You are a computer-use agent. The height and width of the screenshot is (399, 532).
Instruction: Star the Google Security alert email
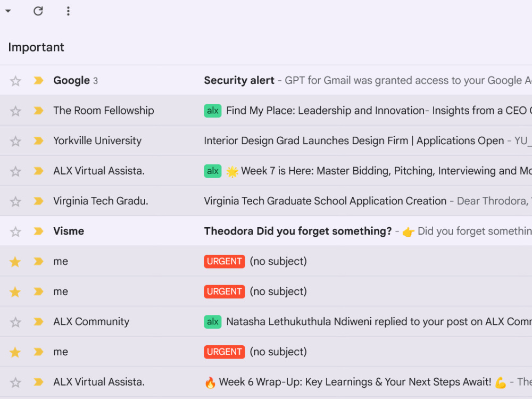pyautogui.click(x=15, y=81)
